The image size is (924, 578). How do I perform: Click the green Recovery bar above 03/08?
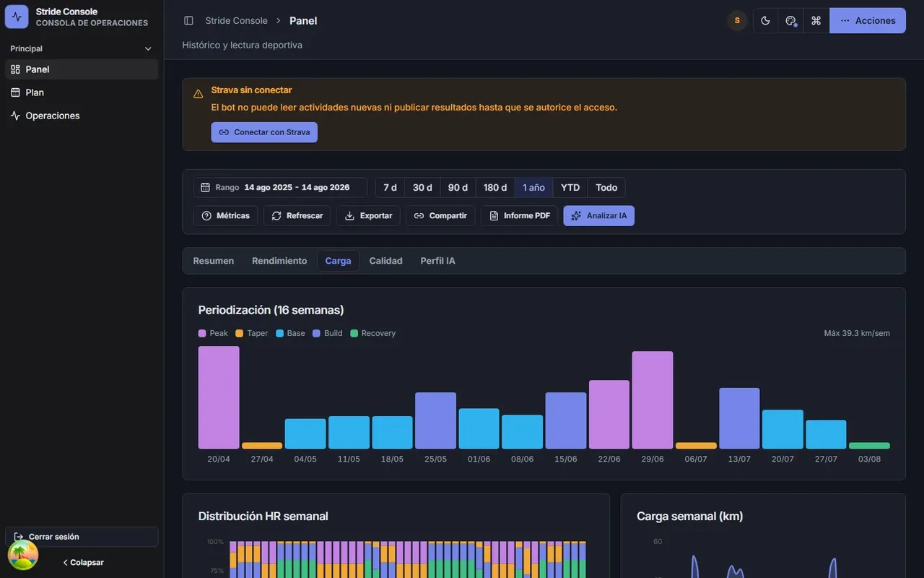point(869,446)
